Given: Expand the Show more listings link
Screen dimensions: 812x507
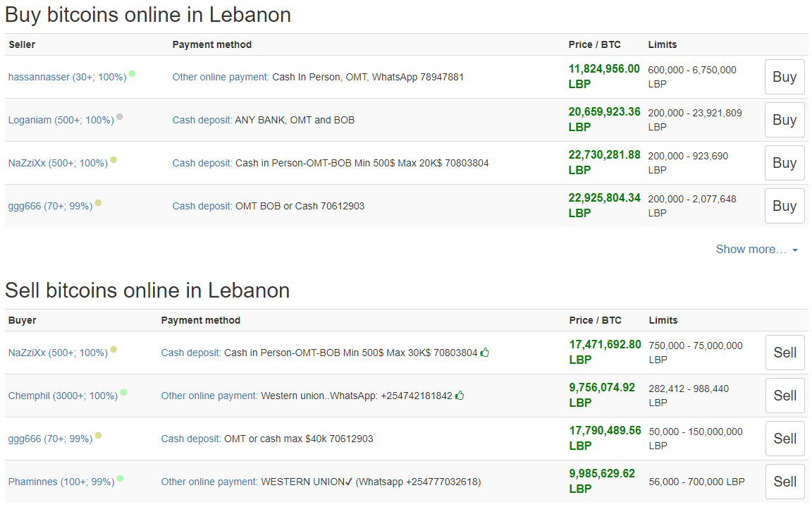Looking at the screenshot, I should pos(756,249).
